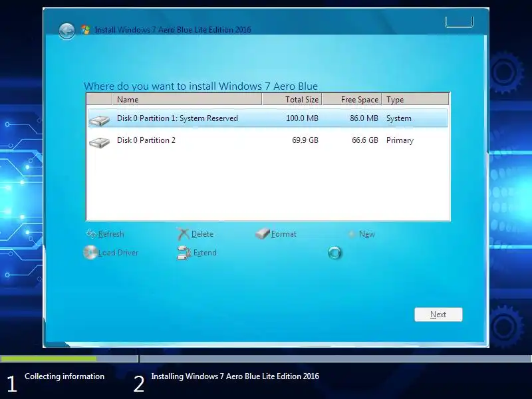Click the 66.6 GB free space cell
Viewport: 532px width, 399px height.
(364, 140)
